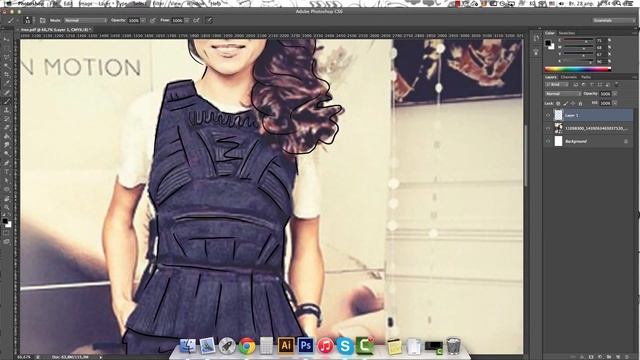Open the layer Fill arrow in Layers panel
The height and width of the screenshot is (360, 640).
[x=615, y=103]
